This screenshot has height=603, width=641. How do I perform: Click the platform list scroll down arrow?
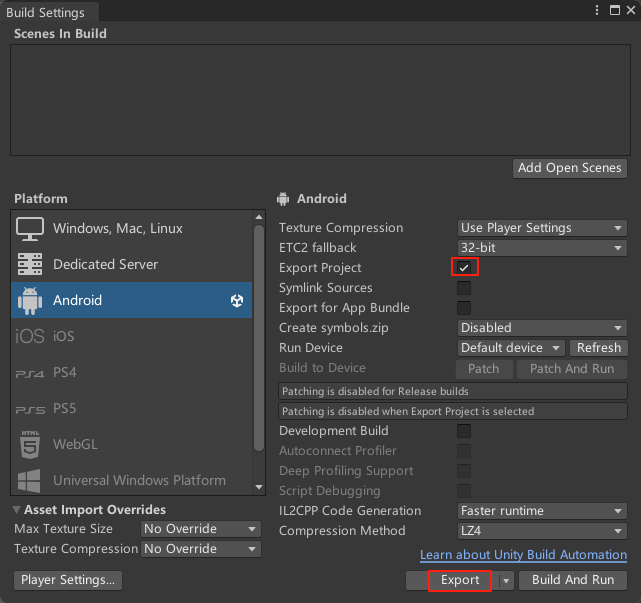point(259,487)
